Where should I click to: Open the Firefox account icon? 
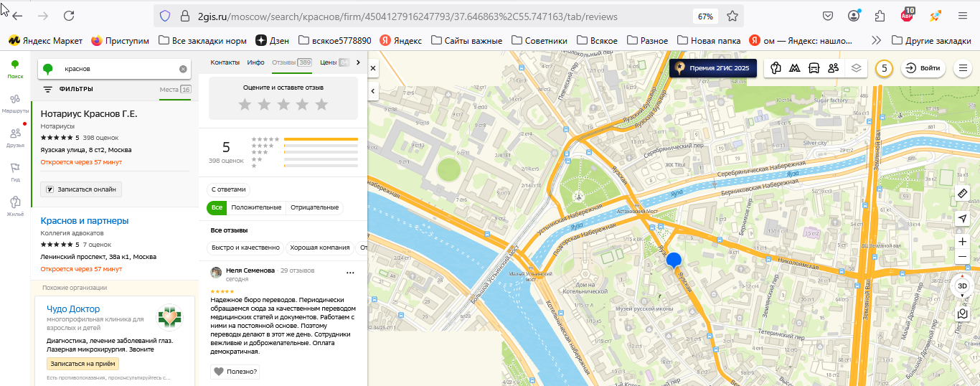[854, 15]
